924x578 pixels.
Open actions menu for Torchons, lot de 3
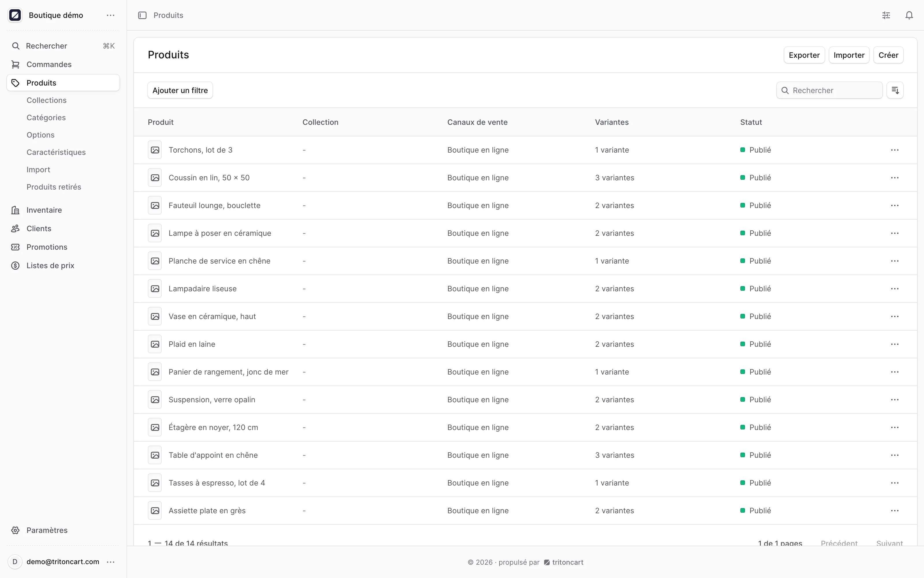[895, 150]
